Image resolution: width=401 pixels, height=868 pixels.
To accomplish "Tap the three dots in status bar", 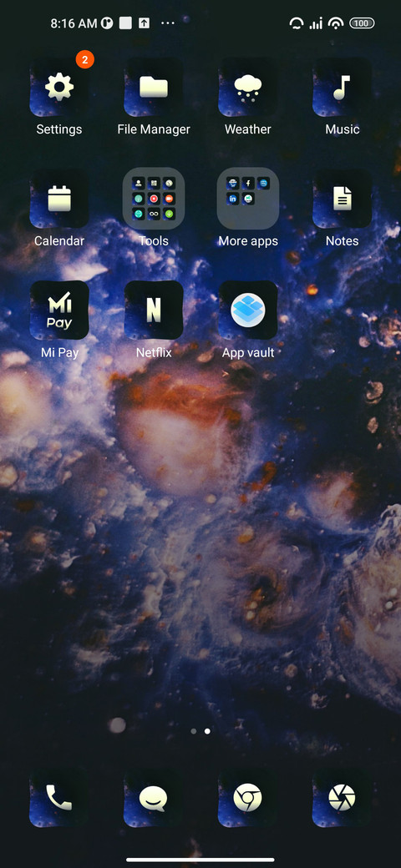I will point(167,23).
